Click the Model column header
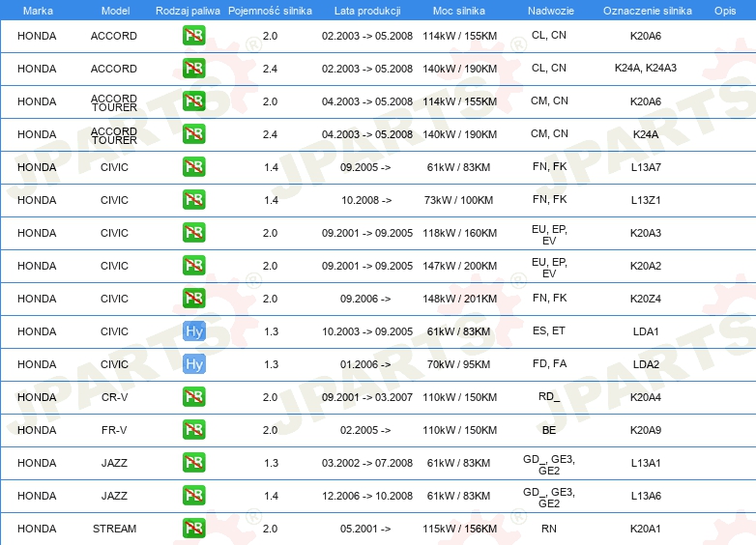 coord(115,11)
